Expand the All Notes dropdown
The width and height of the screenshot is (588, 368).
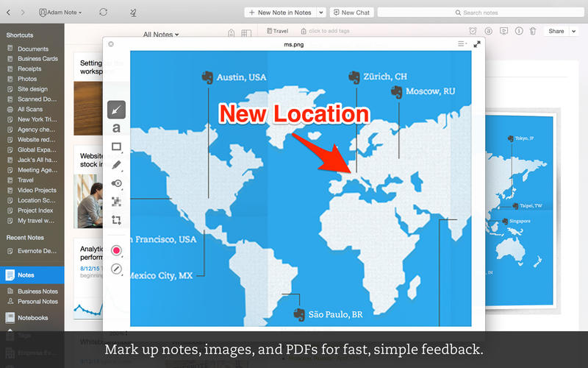coord(161,34)
